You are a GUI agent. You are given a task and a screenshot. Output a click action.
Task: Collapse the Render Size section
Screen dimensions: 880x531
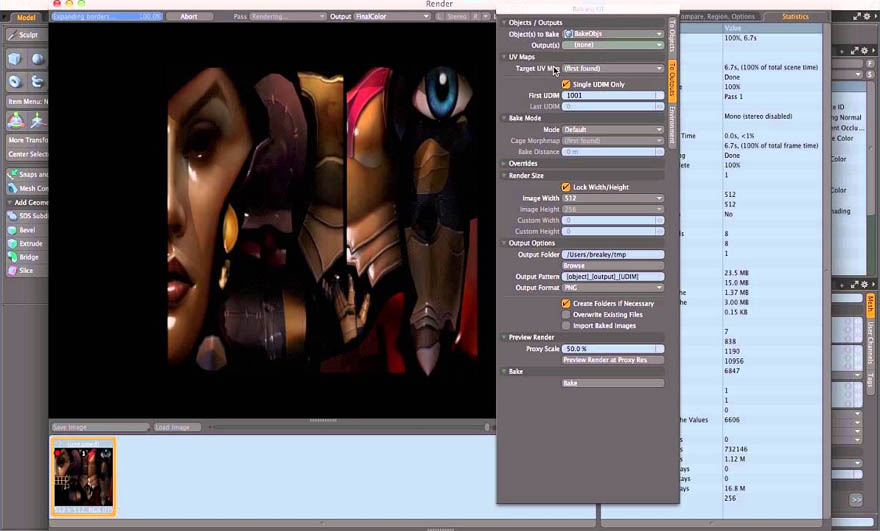click(x=504, y=175)
